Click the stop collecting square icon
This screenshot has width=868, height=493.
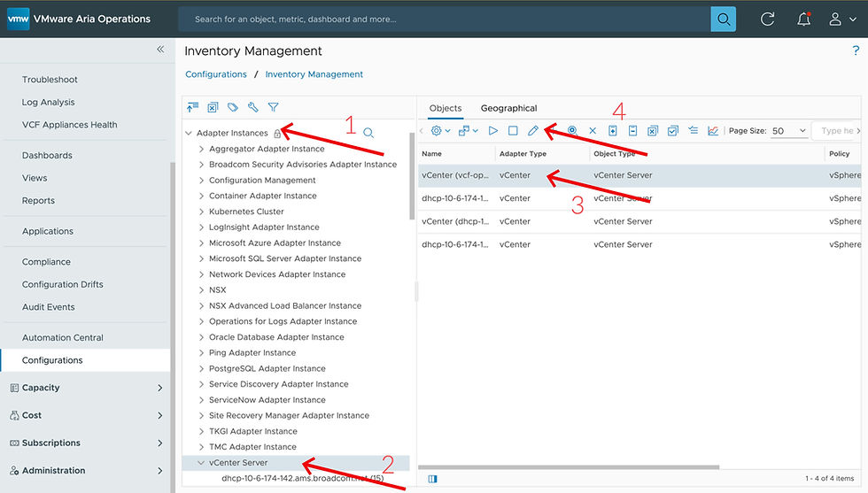513,131
